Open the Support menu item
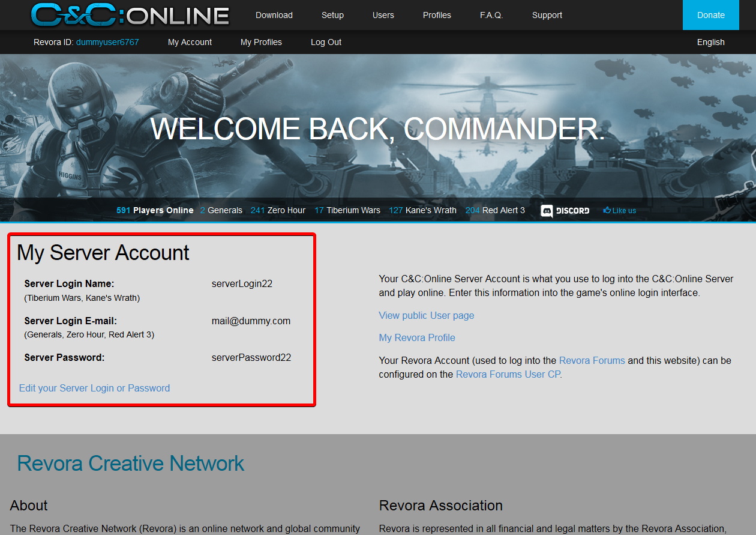Screen dimensions: 756x535 [x=547, y=15]
